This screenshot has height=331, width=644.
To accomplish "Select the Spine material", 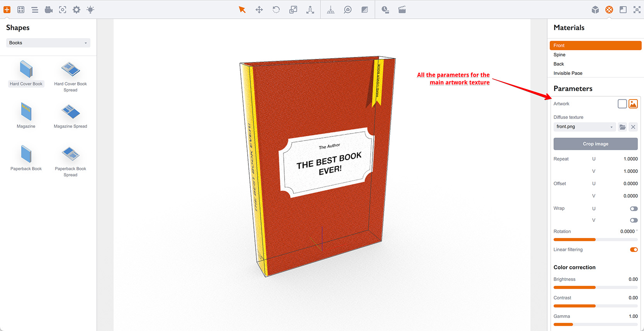I will tap(559, 55).
